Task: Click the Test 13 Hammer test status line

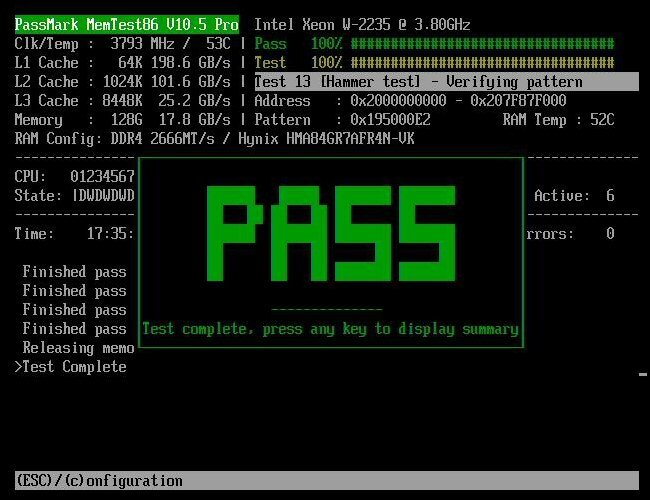Action: [x=446, y=82]
